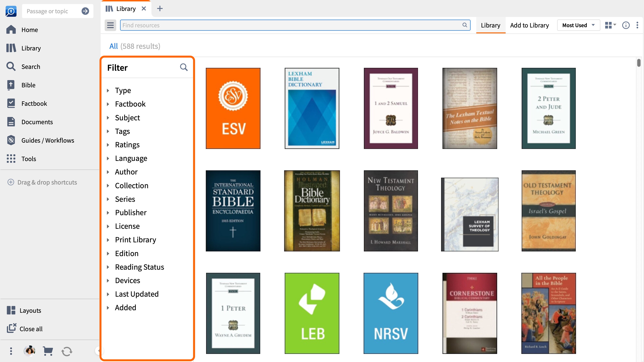
Task: Add a new tab with plus
Action: 160,9
